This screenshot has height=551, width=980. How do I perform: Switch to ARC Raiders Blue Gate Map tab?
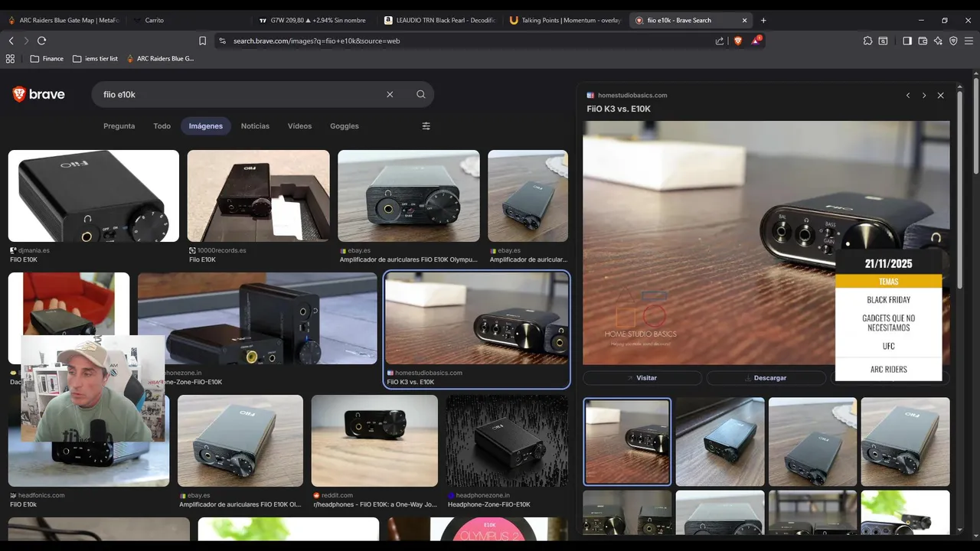tap(63, 20)
